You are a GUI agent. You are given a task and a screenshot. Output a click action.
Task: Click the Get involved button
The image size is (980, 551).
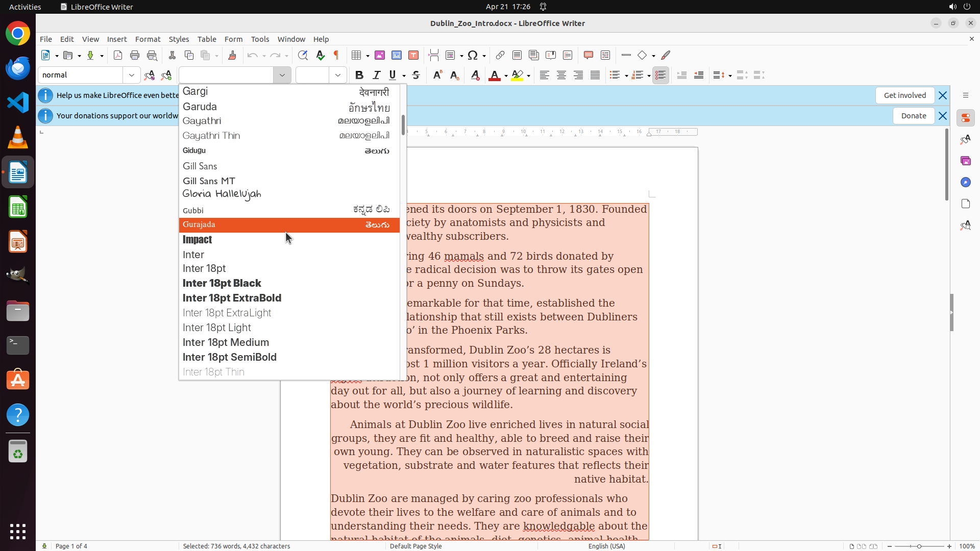[x=904, y=95]
